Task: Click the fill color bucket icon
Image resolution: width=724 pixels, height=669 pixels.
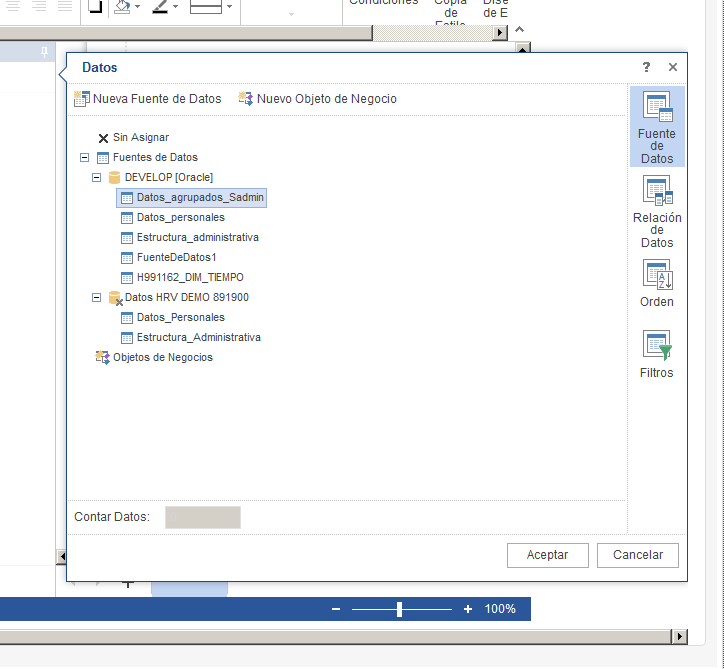Action: pyautogui.click(x=122, y=6)
